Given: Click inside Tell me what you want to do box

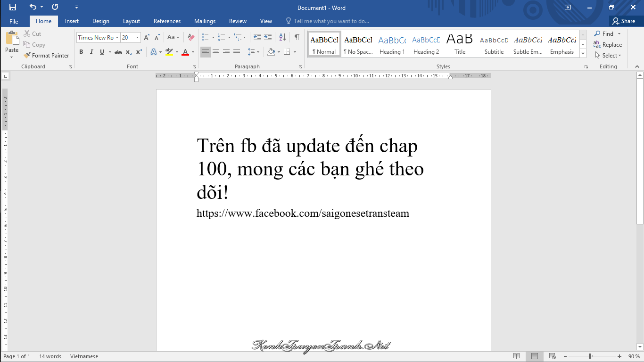Looking at the screenshot, I should click(x=331, y=21).
